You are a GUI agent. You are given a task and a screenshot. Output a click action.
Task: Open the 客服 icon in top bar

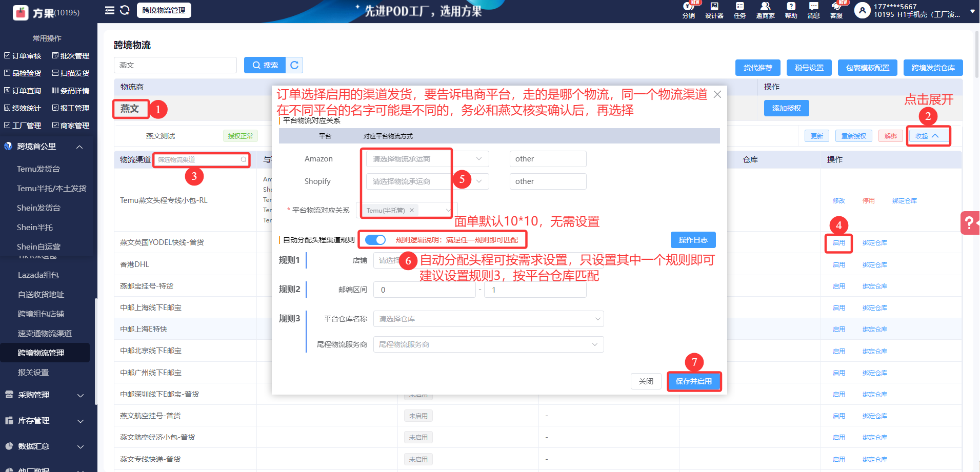(836, 10)
